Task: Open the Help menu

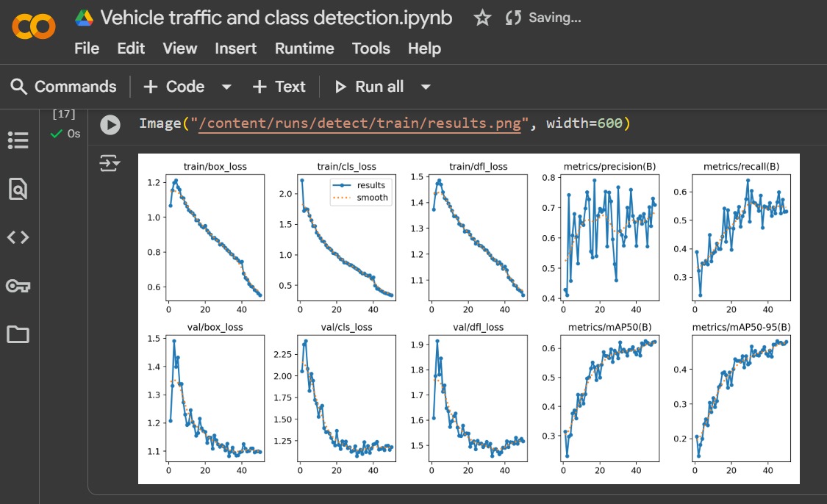Action: coord(424,48)
